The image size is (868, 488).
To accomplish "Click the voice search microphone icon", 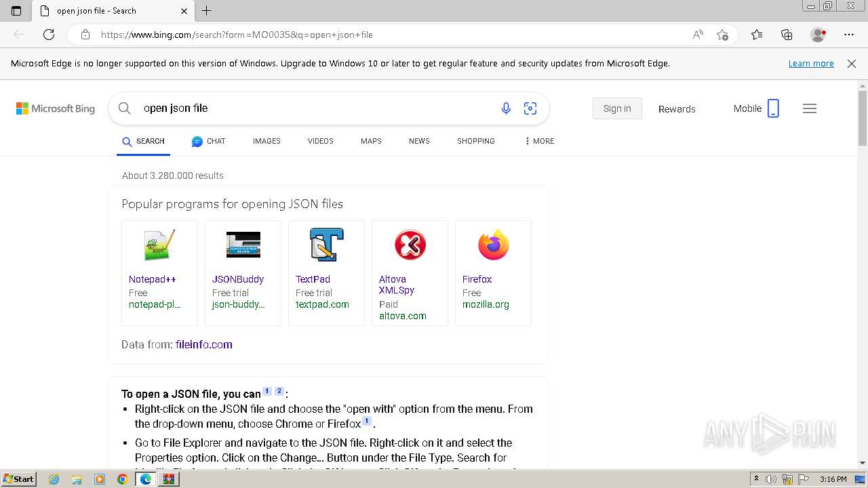I will (506, 108).
